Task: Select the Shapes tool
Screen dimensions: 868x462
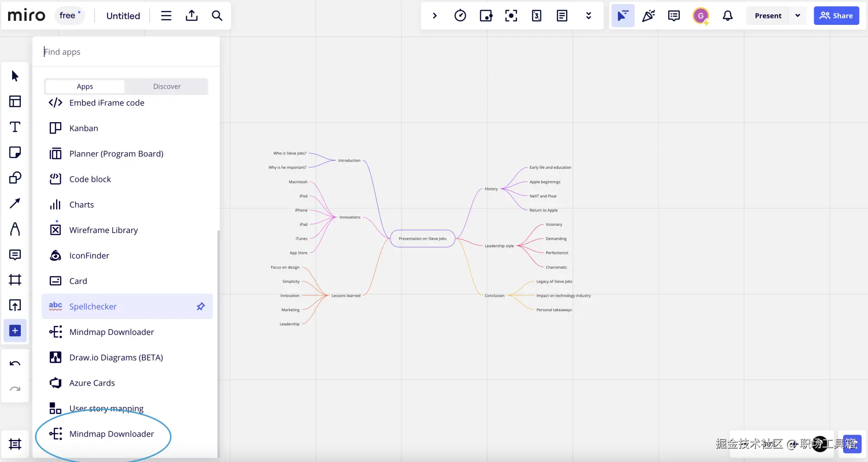Action: point(15,178)
